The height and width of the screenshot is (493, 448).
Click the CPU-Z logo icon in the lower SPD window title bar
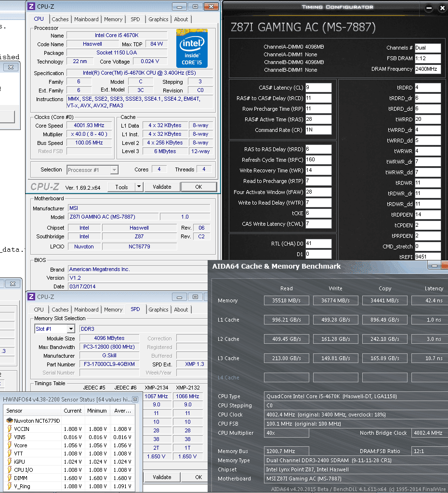pyautogui.click(x=31, y=297)
